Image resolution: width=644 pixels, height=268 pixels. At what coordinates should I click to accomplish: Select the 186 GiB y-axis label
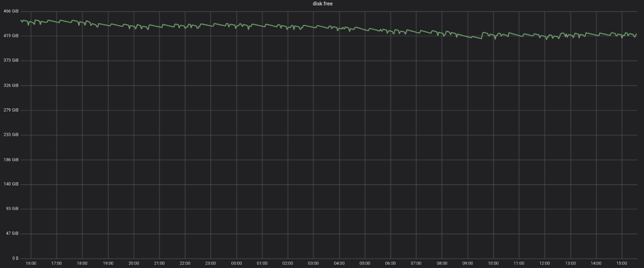(x=12, y=160)
